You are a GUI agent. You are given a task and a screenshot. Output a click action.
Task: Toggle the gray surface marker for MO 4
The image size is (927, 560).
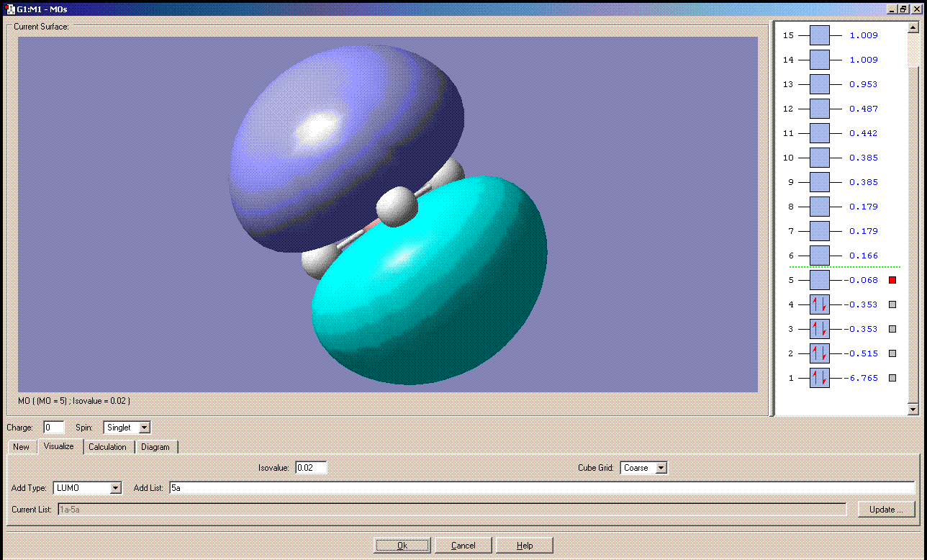[892, 304]
